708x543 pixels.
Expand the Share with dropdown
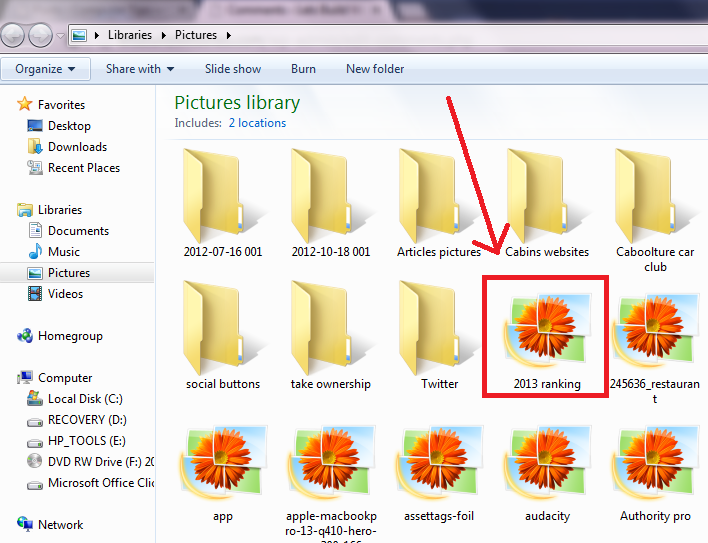140,69
